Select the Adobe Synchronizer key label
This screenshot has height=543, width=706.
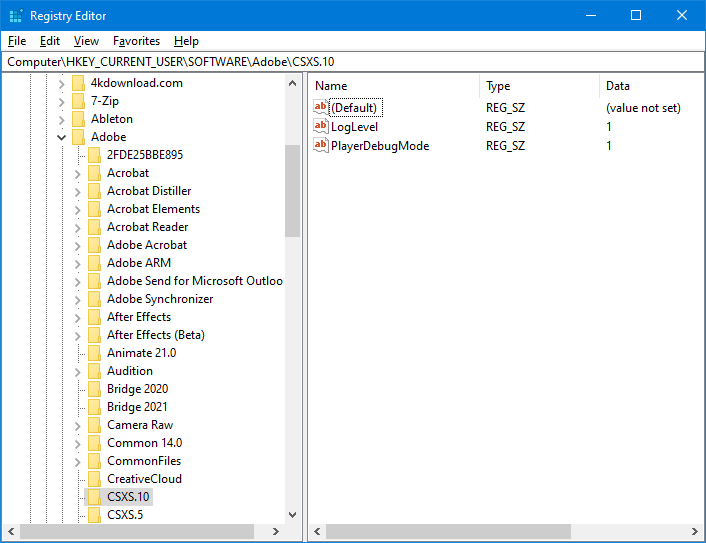click(x=160, y=299)
